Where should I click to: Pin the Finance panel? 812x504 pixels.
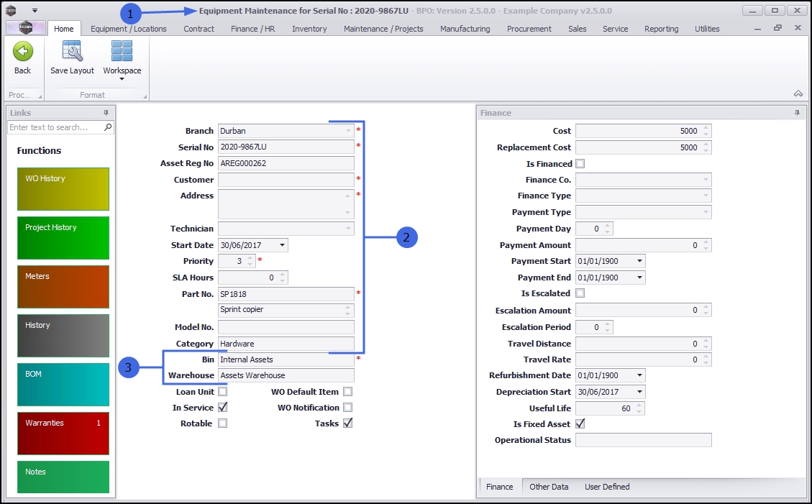(x=797, y=113)
